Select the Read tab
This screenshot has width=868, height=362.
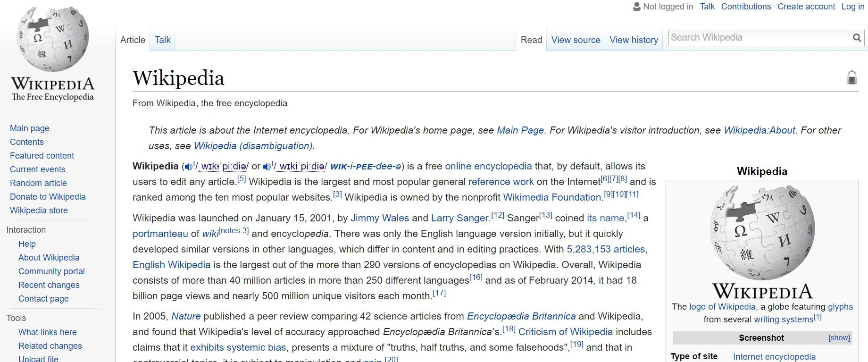click(x=531, y=40)
